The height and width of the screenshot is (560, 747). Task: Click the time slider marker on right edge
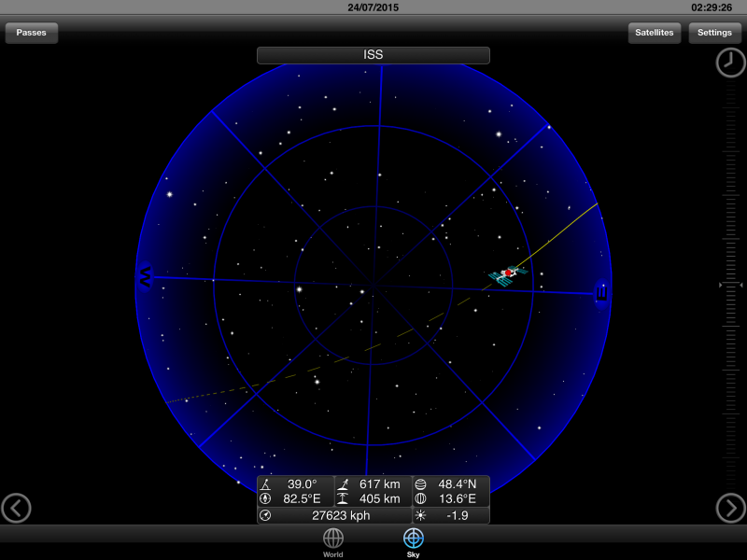tap(731, 285)
